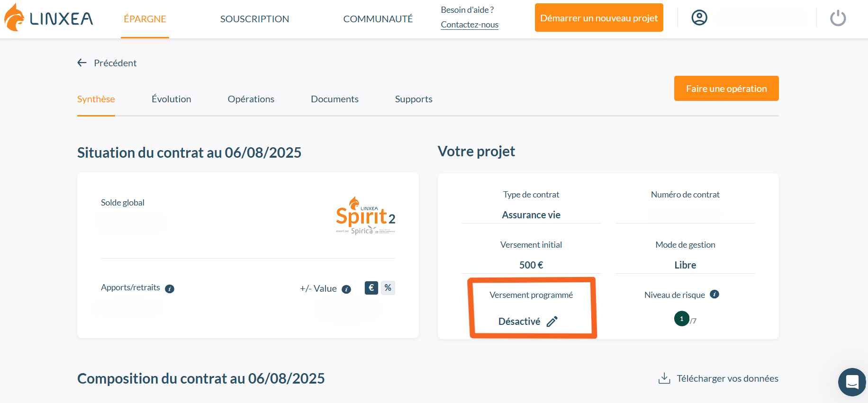Click the 500 € initial deposit value
Screen dimensions: 868x403
point(531,265)
